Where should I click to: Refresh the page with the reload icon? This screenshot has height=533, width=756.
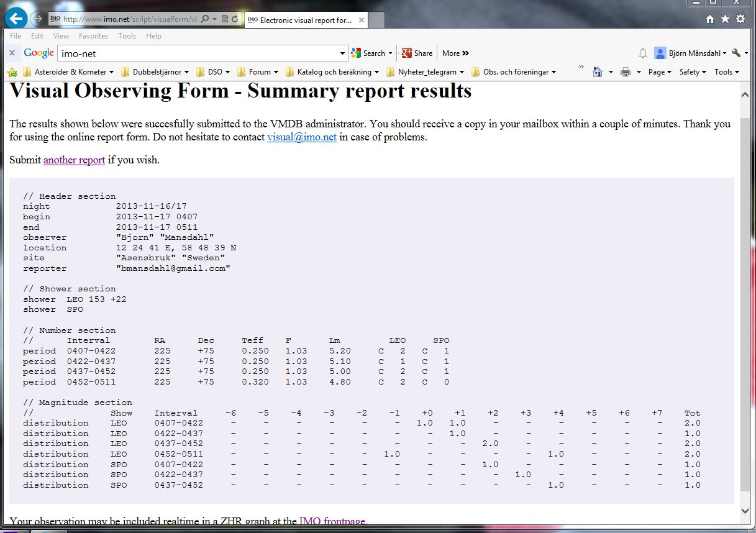[235, 19]
